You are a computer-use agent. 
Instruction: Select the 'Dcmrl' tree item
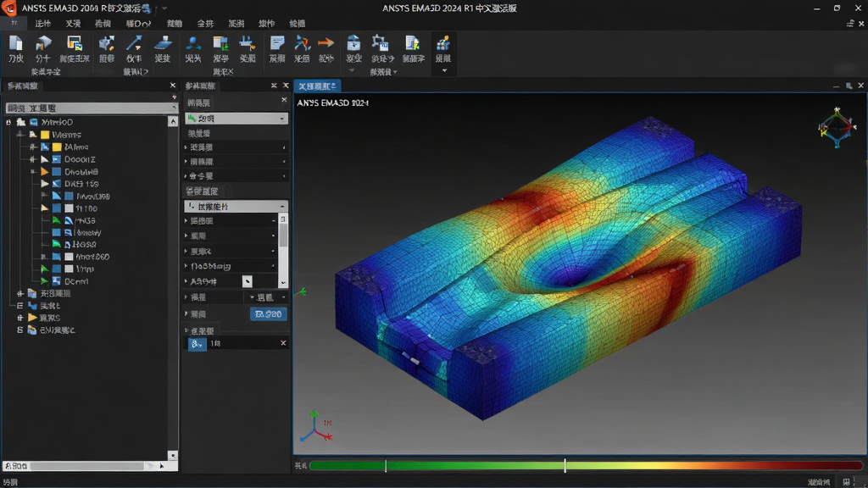click(x=75, y=281)
